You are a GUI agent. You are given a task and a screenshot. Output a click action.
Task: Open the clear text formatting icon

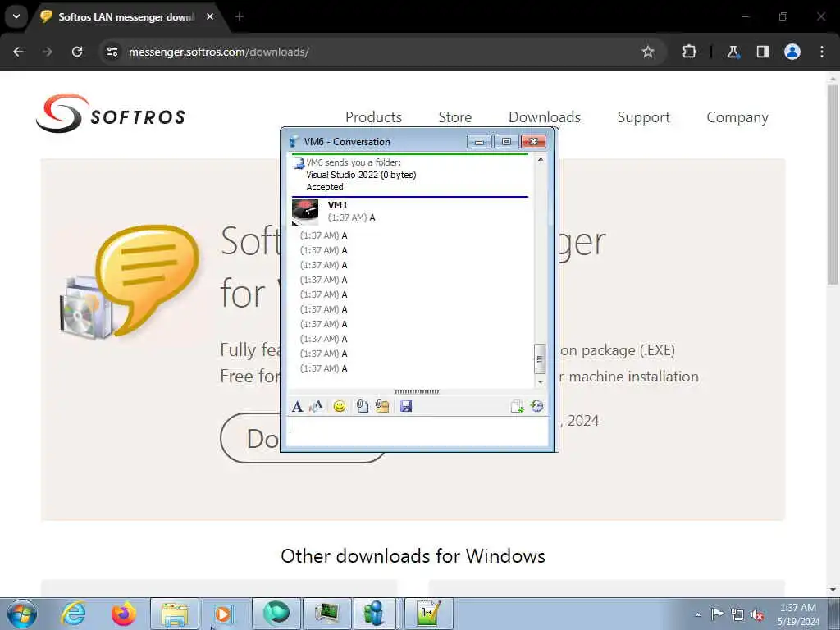(x=316, y=407)
